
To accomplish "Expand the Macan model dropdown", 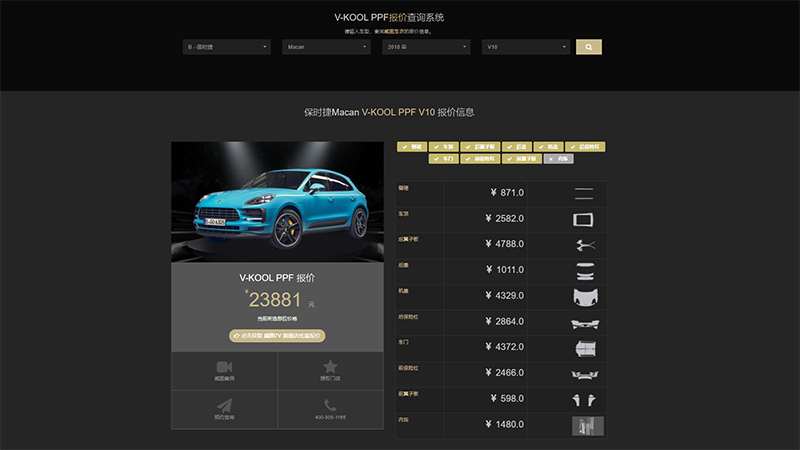I will (325, 47).
